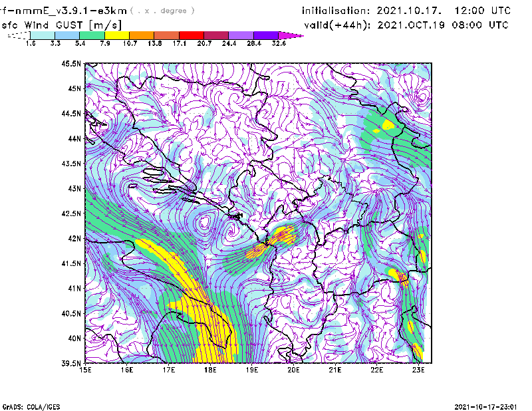532x411 pixels.
Task: Click the '13.8' colorbar value
Action: pyautogui.click(x=154, y=43)
